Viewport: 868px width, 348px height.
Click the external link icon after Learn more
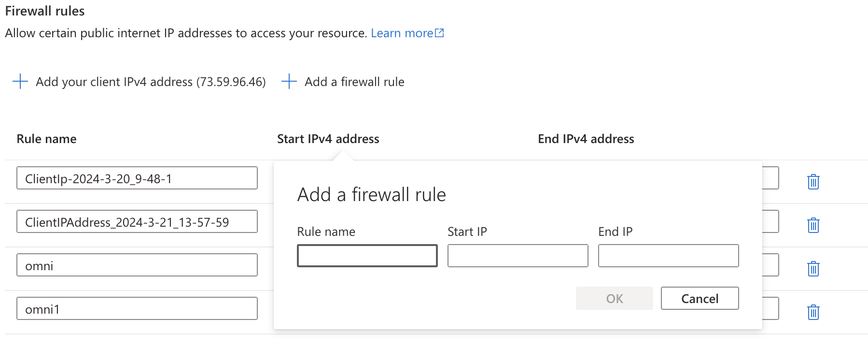pos(439,33)
